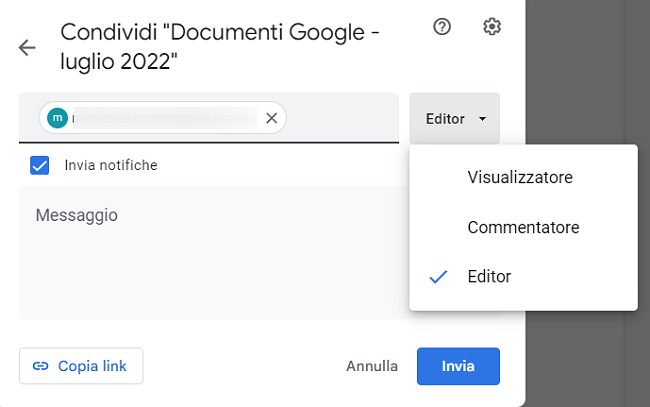Click the dialog title Condividi text
The image size is (650, 407).
220,46
